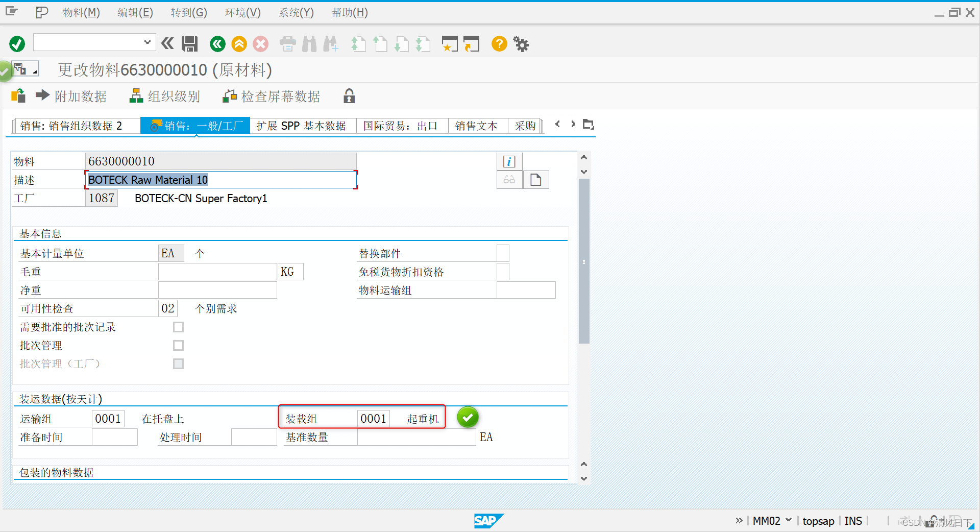Show previous tabs with left chevron

point(557,124)
